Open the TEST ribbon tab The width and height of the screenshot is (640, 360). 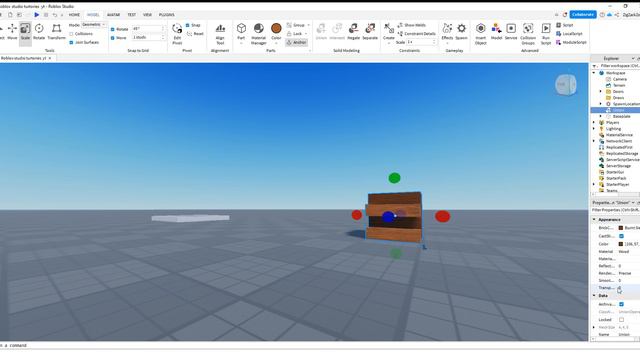click(131, 15)
